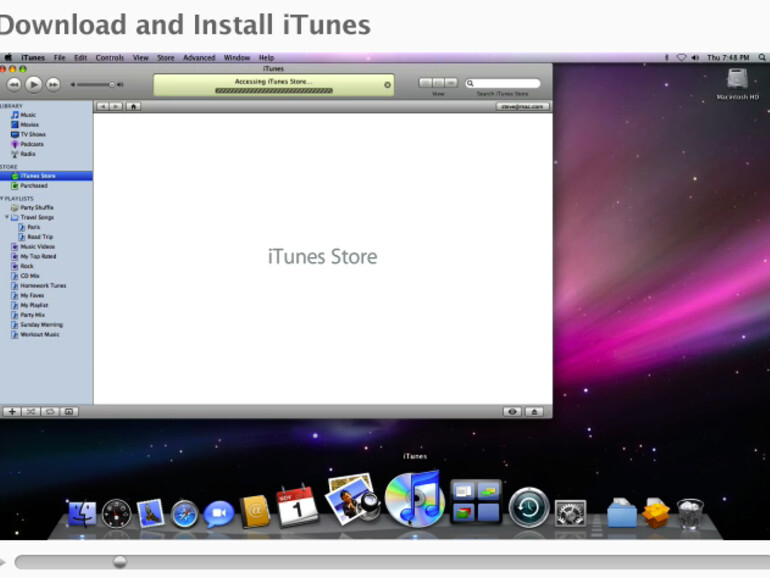Open iCal from the Dock
Viewport: 770px width, 578px height.
297,506
